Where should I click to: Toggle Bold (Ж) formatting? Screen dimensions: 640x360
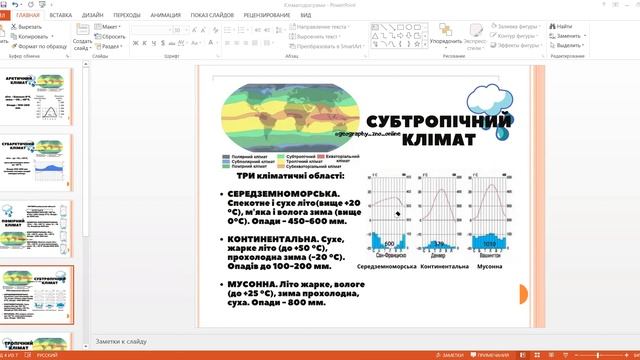[x=136, y=43]
